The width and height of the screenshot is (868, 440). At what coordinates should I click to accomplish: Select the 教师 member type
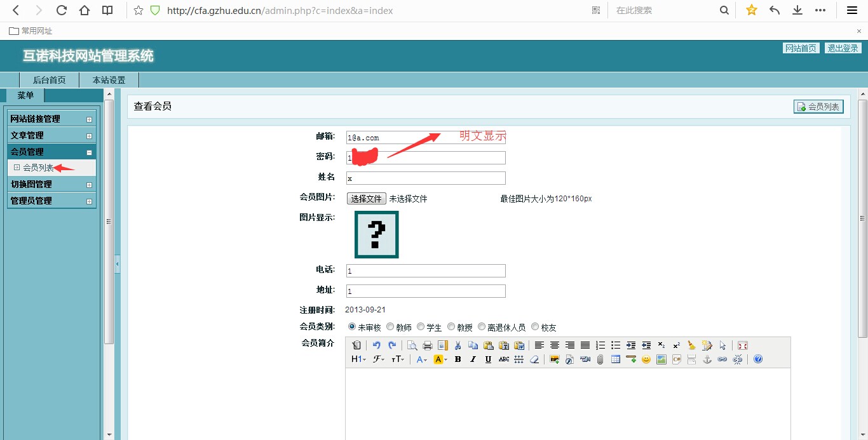(390, 327)
